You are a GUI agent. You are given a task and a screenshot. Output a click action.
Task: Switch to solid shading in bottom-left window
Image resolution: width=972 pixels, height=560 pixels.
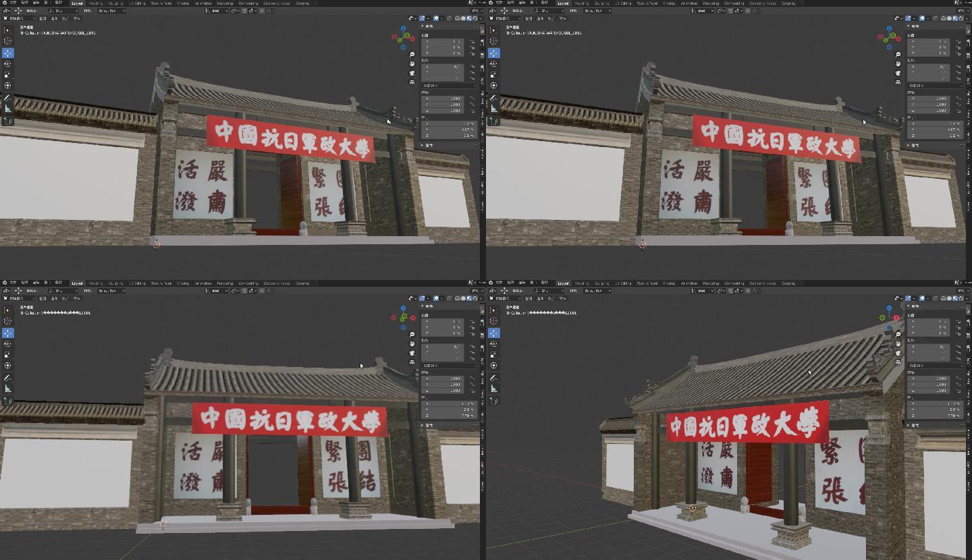coord(463,298)
